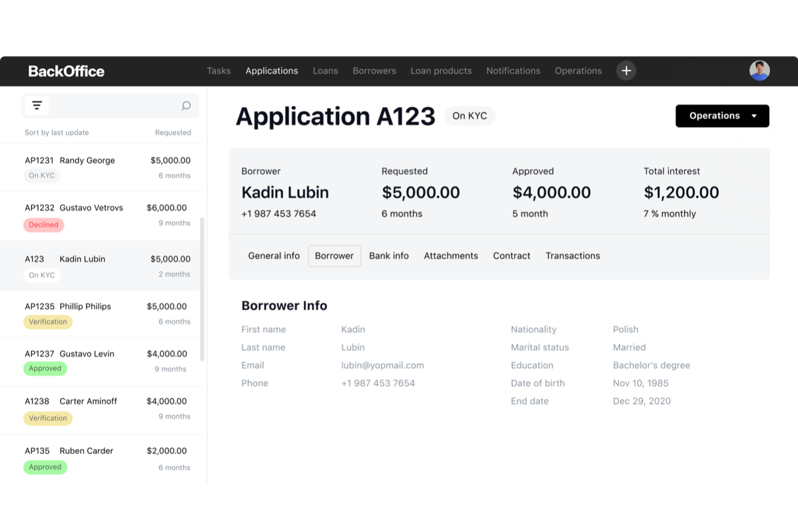Click the On KYC badge next to Application A123

click(469, 115)
